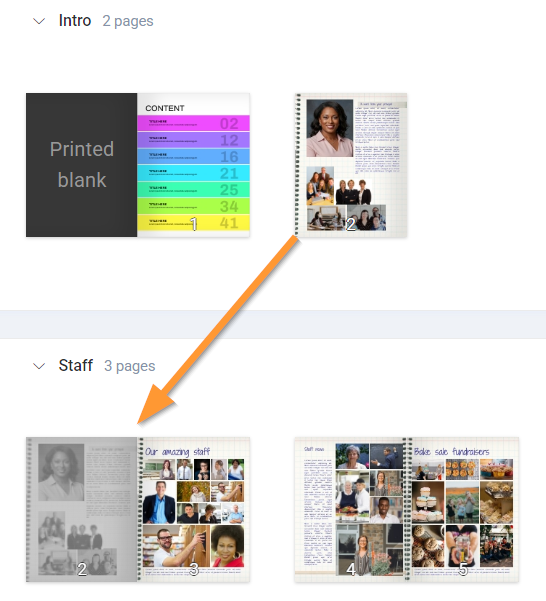
Task: Click the magenta 02 content row
Action: [x=193, y=123]
